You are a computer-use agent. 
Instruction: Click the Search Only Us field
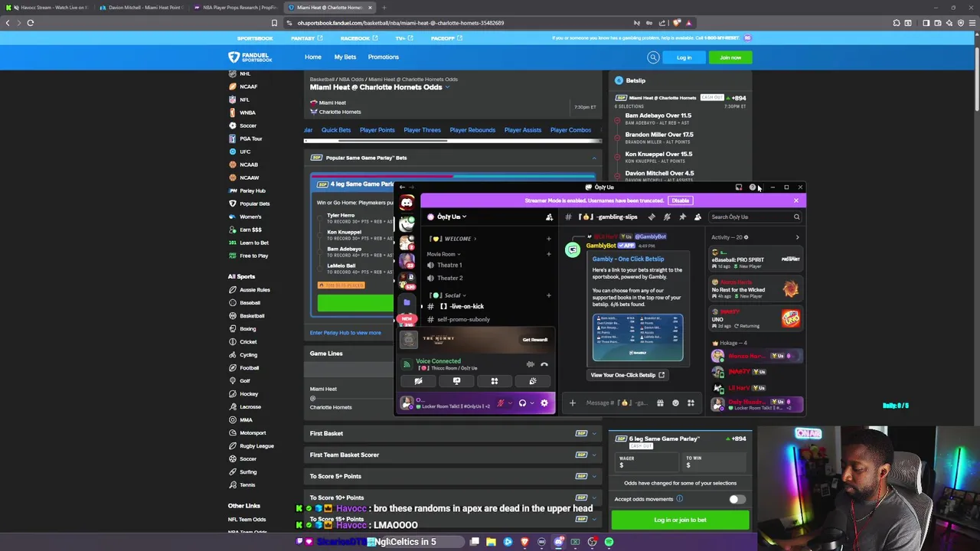click(755, 217)
